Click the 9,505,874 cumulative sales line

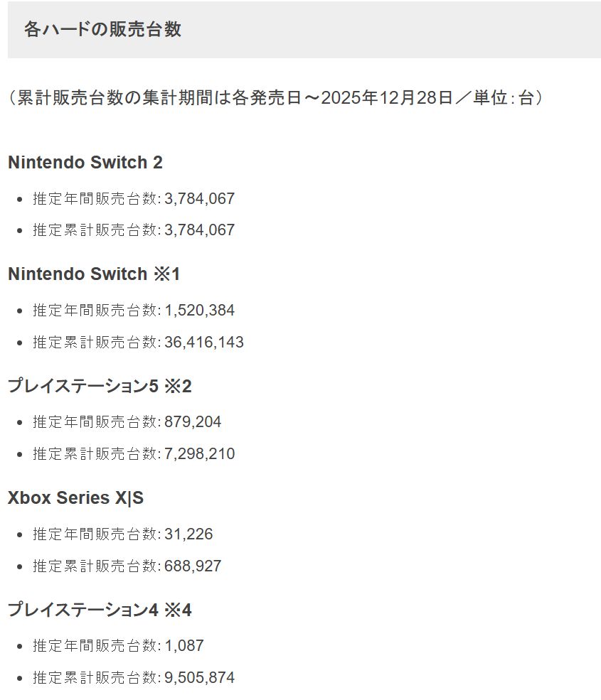pyautogui.click(x=134, y=678)
